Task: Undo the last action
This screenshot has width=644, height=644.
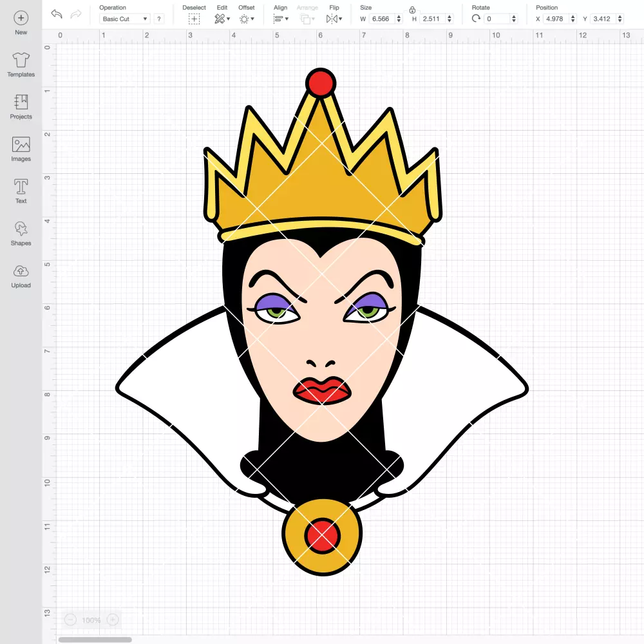Action: (57, 14)
